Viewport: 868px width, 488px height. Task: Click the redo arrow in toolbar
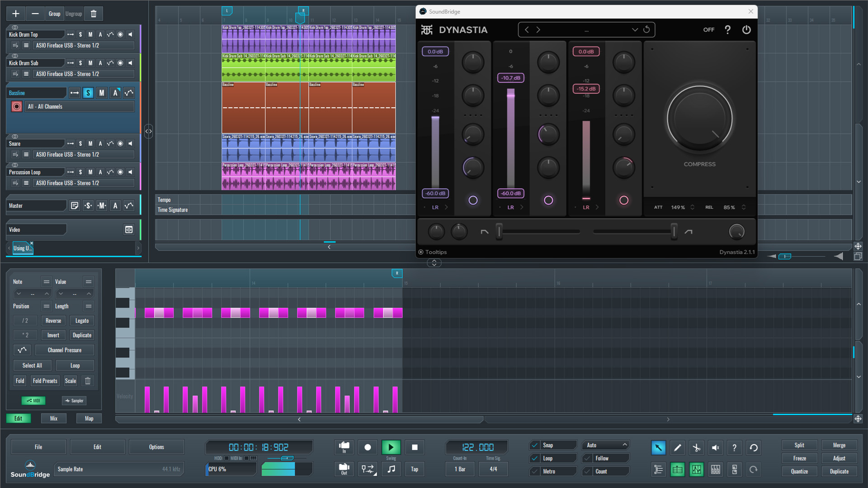point(753,469)
